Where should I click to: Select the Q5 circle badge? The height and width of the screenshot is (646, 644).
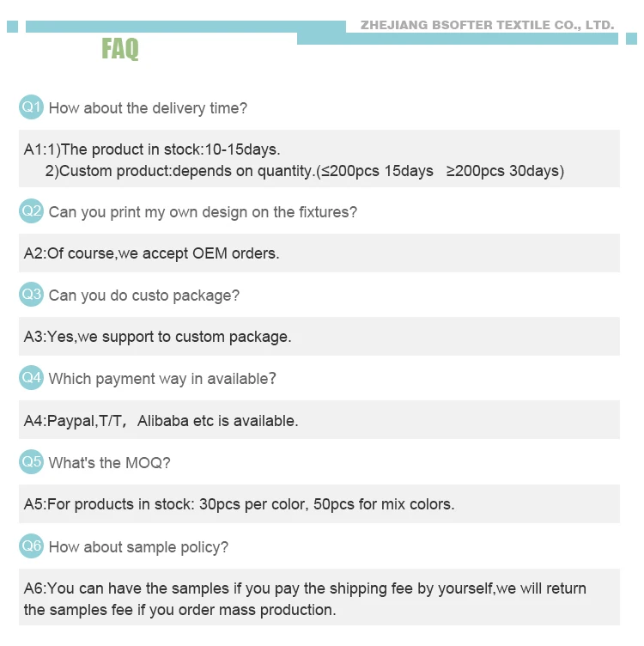(x=32, y=462)
